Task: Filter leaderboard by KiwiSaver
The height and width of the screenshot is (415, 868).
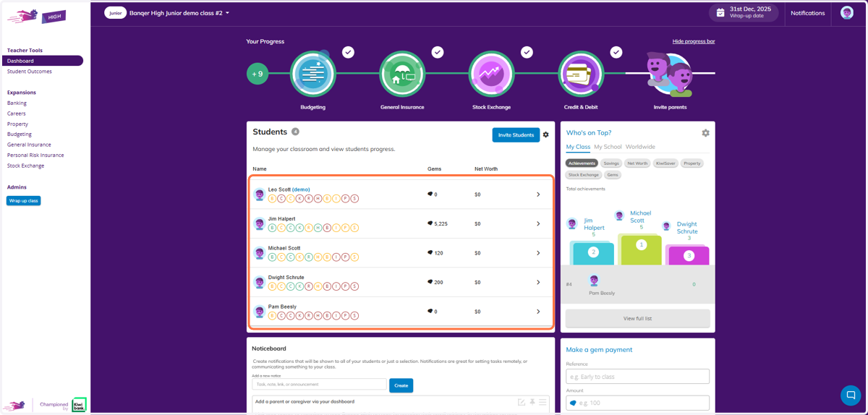Action: pyautogui.click(x=665, y=163)
